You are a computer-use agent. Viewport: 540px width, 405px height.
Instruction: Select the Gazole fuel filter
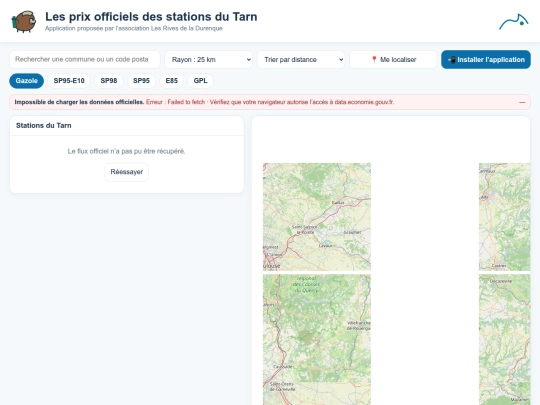(27, 81)
